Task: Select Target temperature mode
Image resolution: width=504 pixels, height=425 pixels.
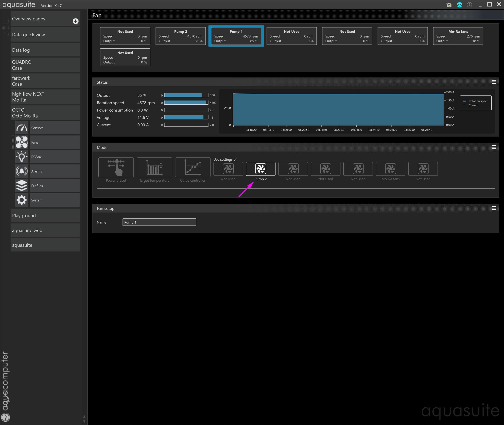Action: click(154, 167)
